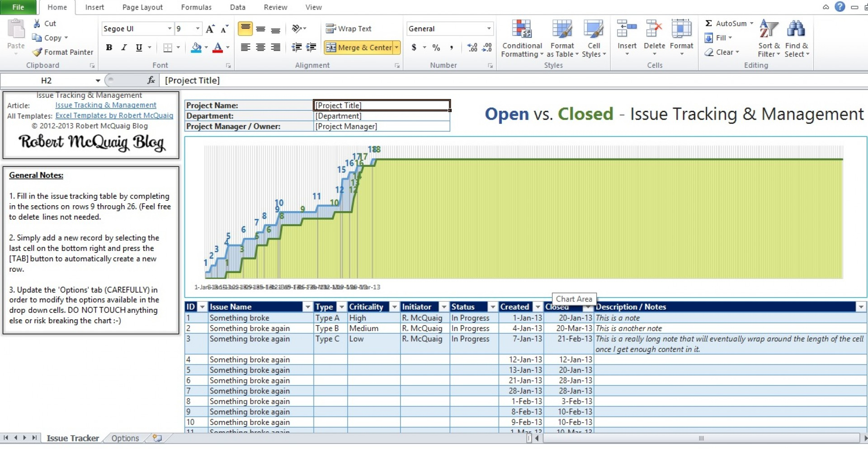This screenshot has height=449, width=868.
Task: Click the AutoSum sigma icon
Action: point(709,24)
